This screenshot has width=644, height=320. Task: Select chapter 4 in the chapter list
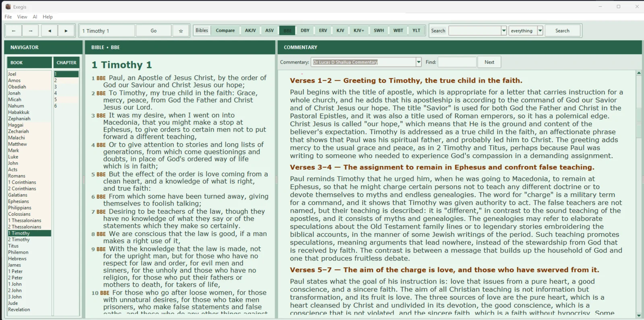point(66,93)
